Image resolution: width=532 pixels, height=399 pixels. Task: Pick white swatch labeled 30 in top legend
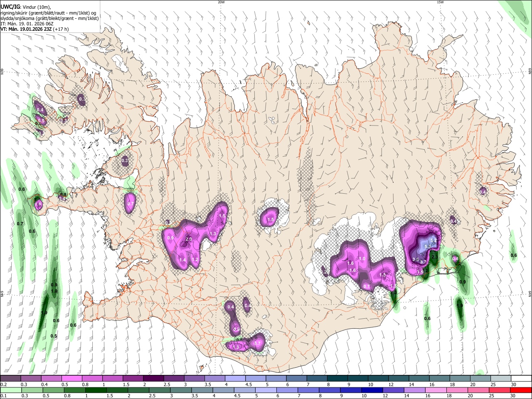tap(521, 378)
